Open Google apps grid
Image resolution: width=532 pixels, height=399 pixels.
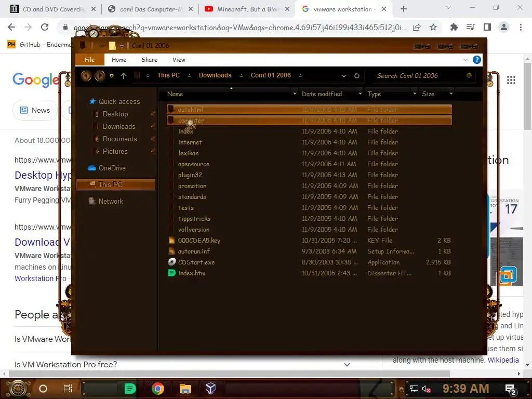511,80
